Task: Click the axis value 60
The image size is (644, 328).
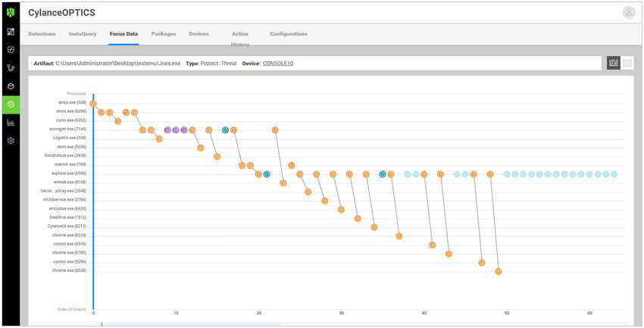Action: tap(589, 314)
